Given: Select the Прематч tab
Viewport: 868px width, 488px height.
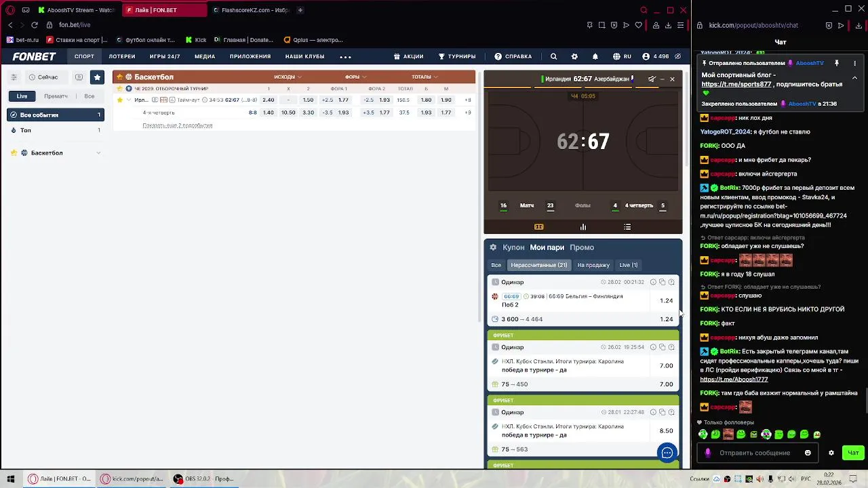Looking at the screenshot, I should pos(56,96).
